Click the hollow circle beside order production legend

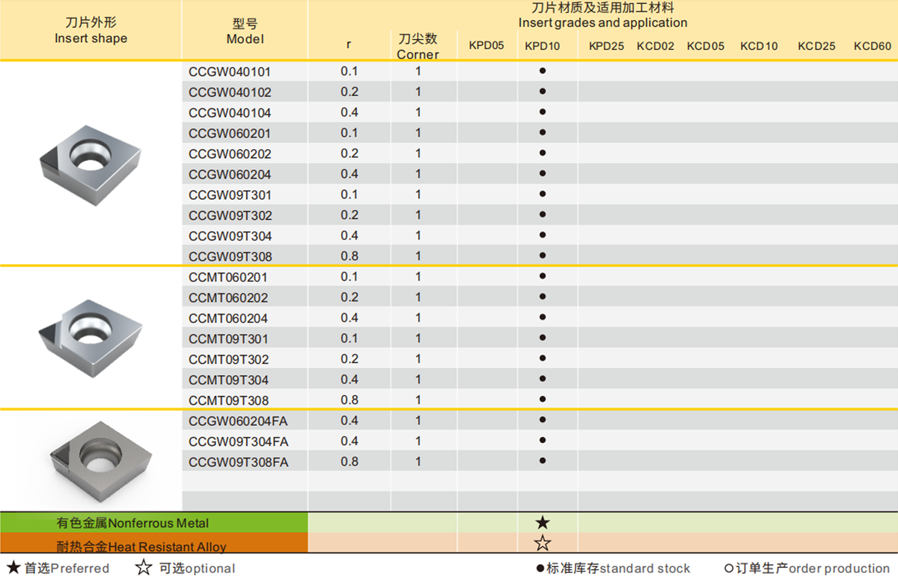tap(729, 568)
